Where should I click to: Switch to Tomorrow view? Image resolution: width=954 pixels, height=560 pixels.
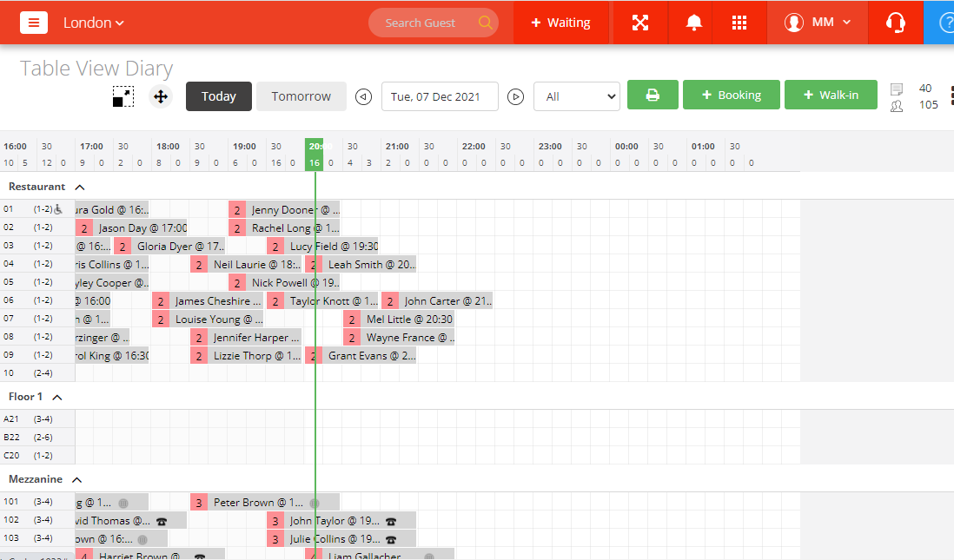301,96
